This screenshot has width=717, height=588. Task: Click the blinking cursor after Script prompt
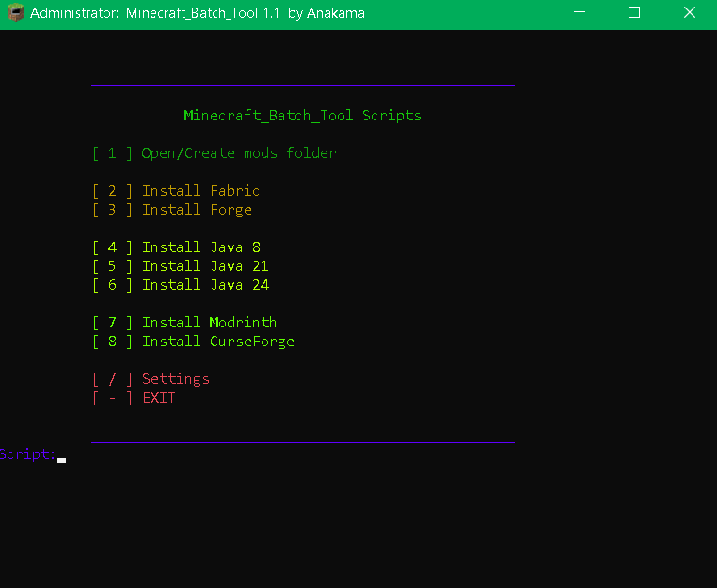62,460
